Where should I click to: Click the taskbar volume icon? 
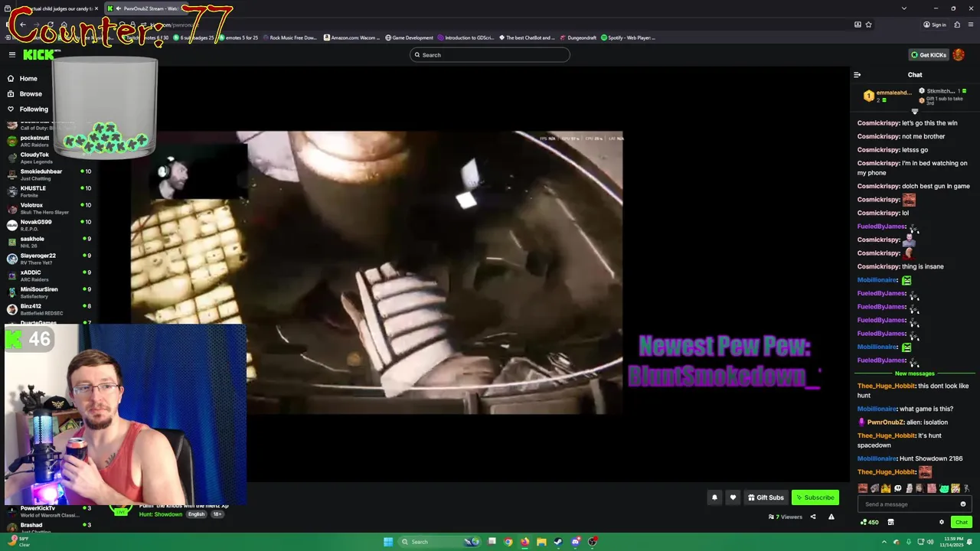(x=930, y=542)
